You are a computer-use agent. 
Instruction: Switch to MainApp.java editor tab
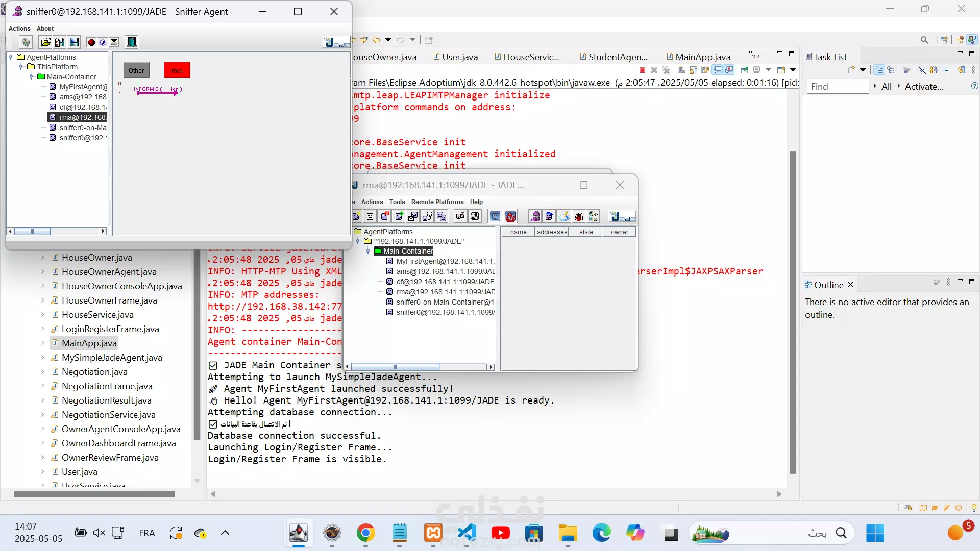pyautogui.click(x=698, y=57)
